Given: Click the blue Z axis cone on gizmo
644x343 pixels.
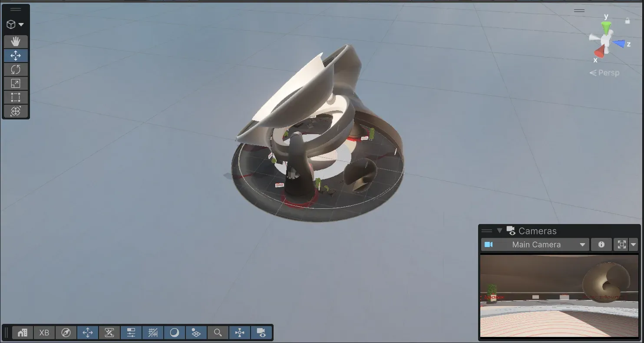Looking at the screenshot, I should 619,43.
